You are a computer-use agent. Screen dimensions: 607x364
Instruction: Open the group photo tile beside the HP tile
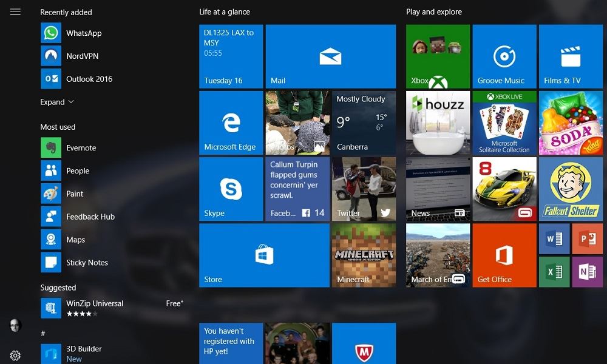coord(297,343)
